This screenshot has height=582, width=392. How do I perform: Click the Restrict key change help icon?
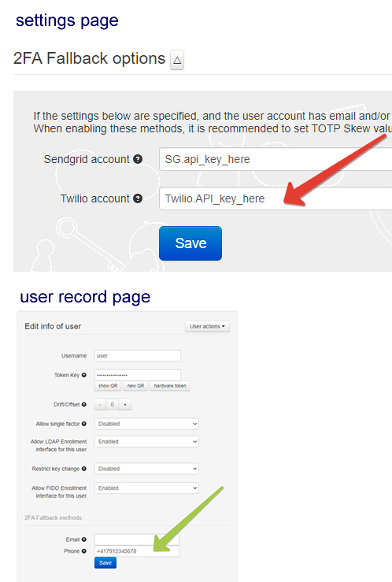[x=83, y=469]
